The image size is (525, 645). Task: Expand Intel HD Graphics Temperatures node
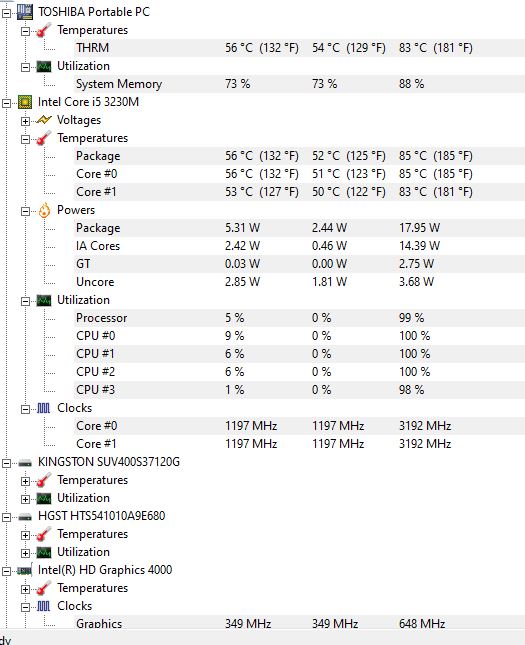point(25,589)
